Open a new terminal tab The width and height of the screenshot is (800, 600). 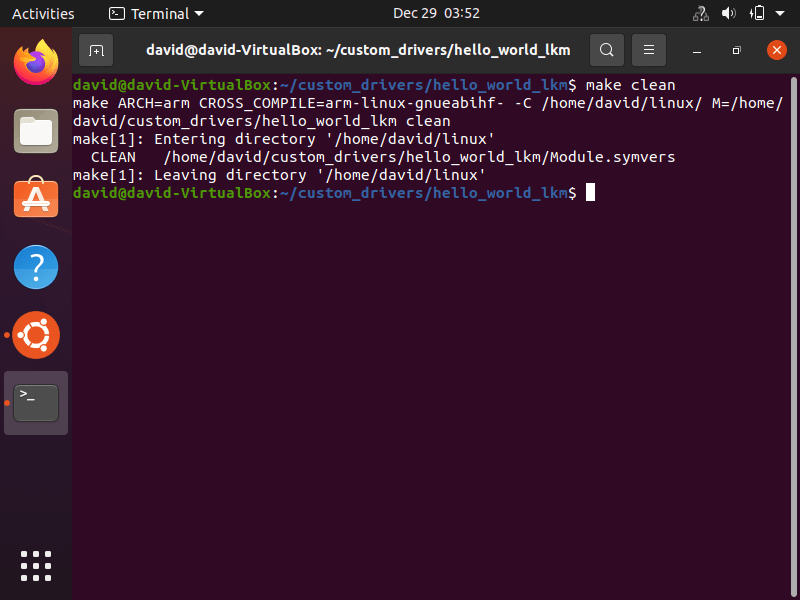[x=95, y=49]
